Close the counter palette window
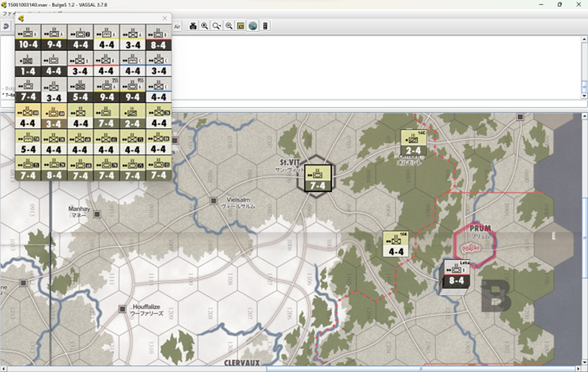The height and width of the screenshot is (372, 588). pyautogui.click(x=164, y=18)
